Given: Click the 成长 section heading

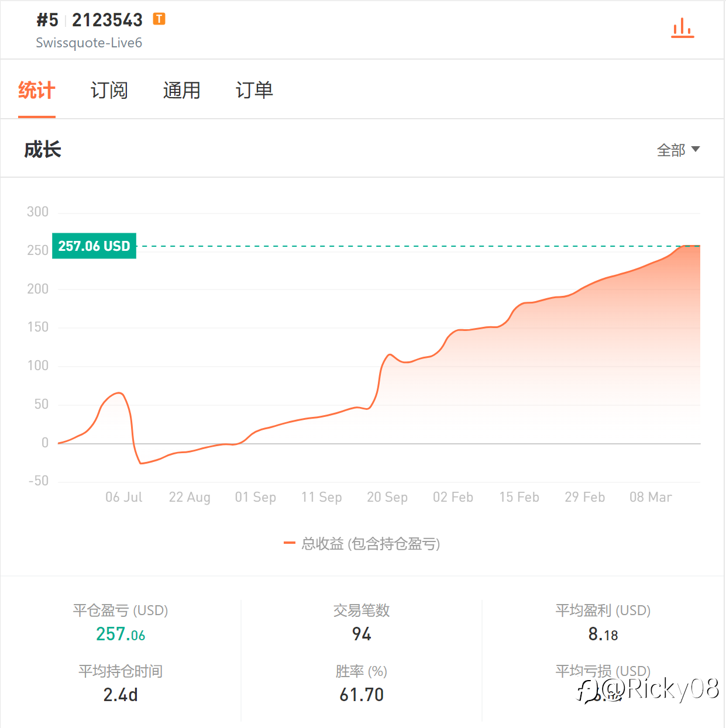Looking at the screenshot, I should click(x=43, y=150).
